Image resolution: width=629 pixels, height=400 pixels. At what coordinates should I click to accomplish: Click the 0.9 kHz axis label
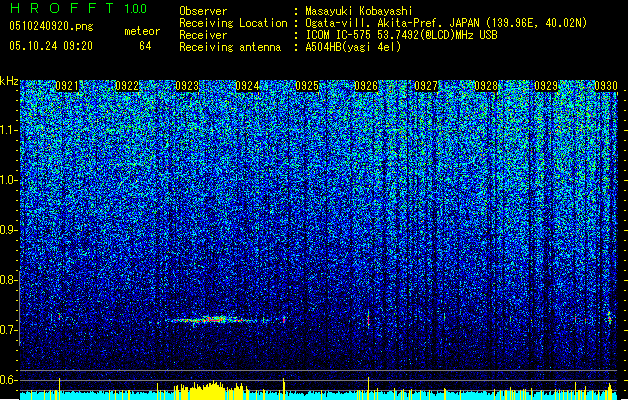click(x=9, y=230)
